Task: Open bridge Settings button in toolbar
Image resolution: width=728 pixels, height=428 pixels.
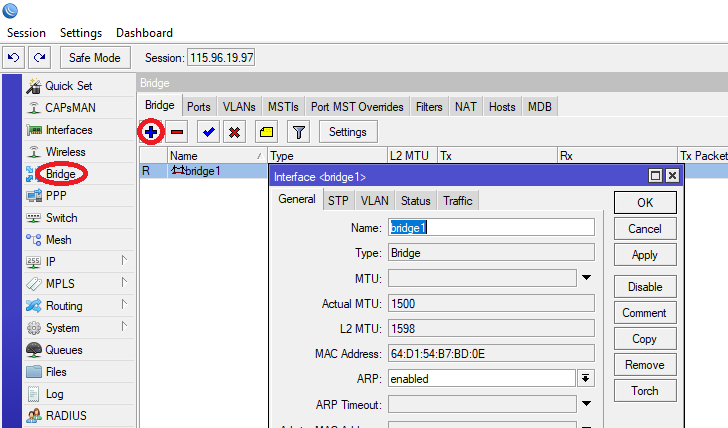Action: click(x=348, y=132)
